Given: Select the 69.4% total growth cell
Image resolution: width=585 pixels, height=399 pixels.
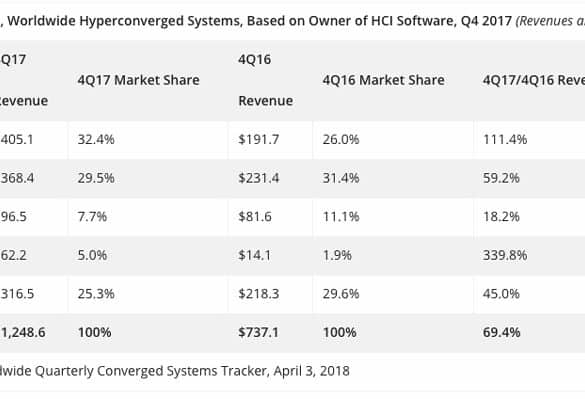Looking at the screenshot, I should point(530,333).
